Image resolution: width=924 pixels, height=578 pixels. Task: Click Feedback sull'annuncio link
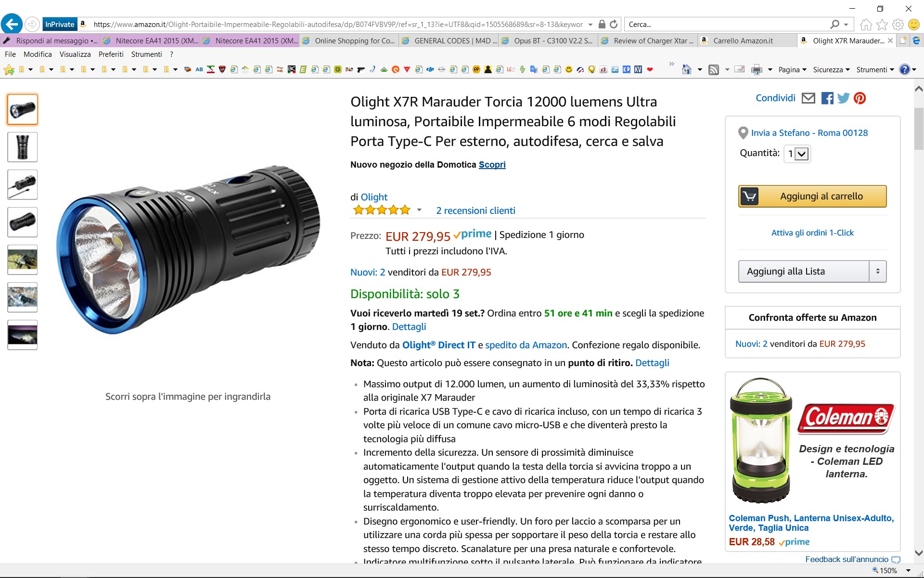point(847,559)
